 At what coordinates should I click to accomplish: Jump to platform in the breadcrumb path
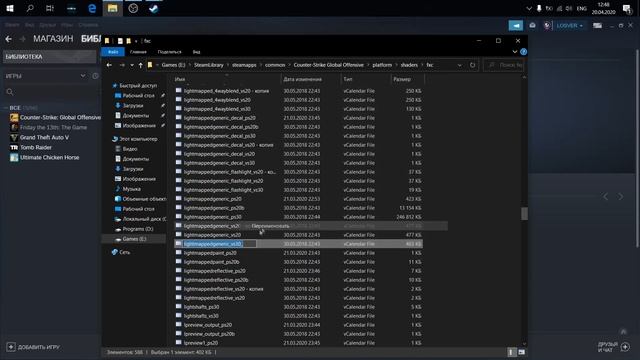pyautogui.click(x=382, y=65)
